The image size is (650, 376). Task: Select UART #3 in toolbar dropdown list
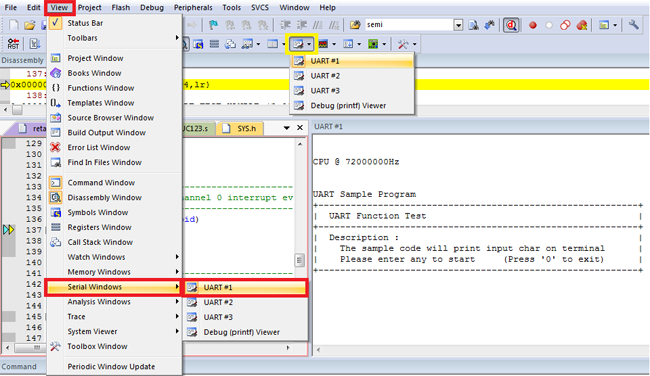point(352,91)
